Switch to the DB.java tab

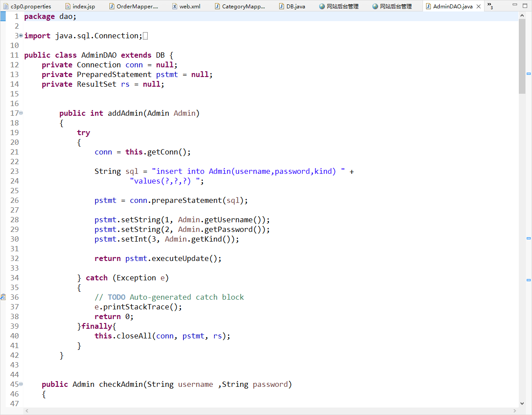(292, 7)
